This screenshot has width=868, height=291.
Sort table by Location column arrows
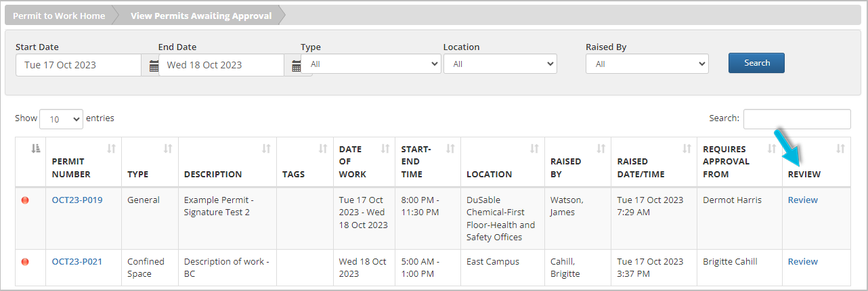click(534, 149)
